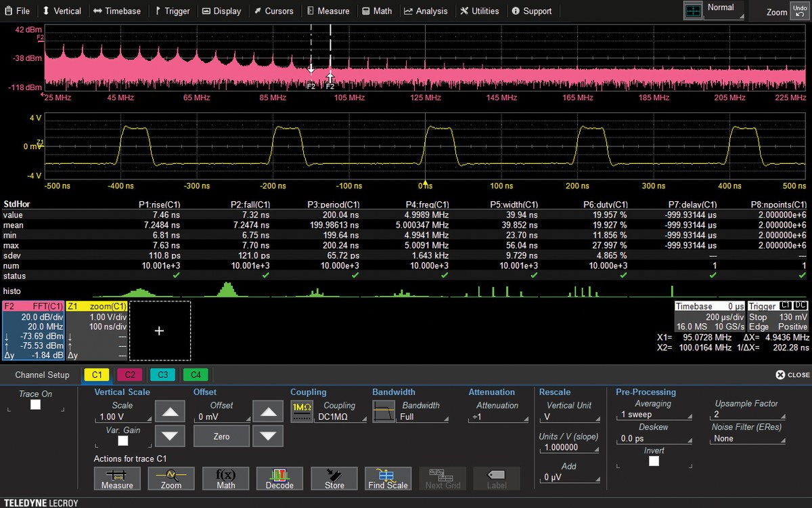Click the Measure action icon for trace C1

tap(117, 478)
